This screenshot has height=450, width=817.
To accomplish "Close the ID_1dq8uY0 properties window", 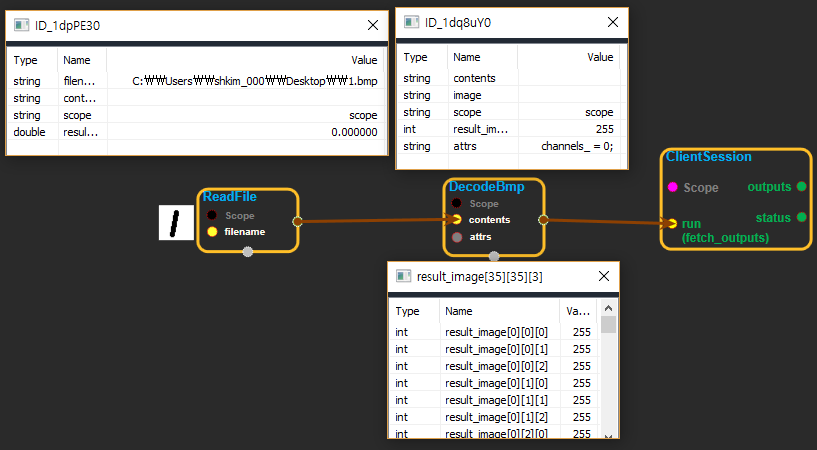I will (612, 21).
